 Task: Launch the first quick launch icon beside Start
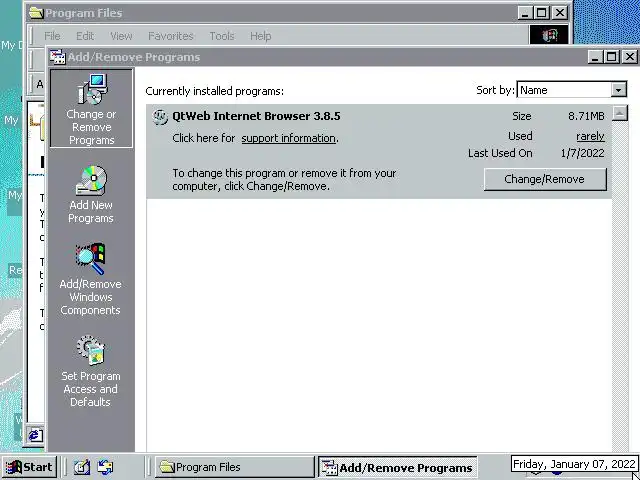(x=82, y=467)
